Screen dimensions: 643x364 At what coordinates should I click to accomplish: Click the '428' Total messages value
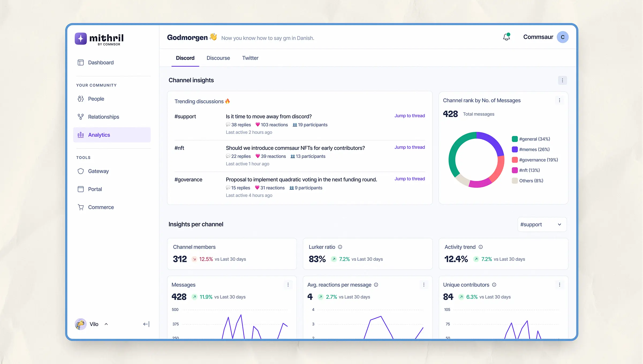450,114
